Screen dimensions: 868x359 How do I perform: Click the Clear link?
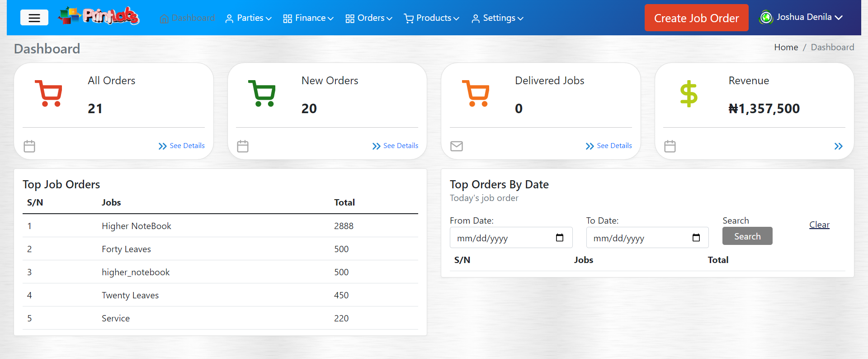coord(819,225)
